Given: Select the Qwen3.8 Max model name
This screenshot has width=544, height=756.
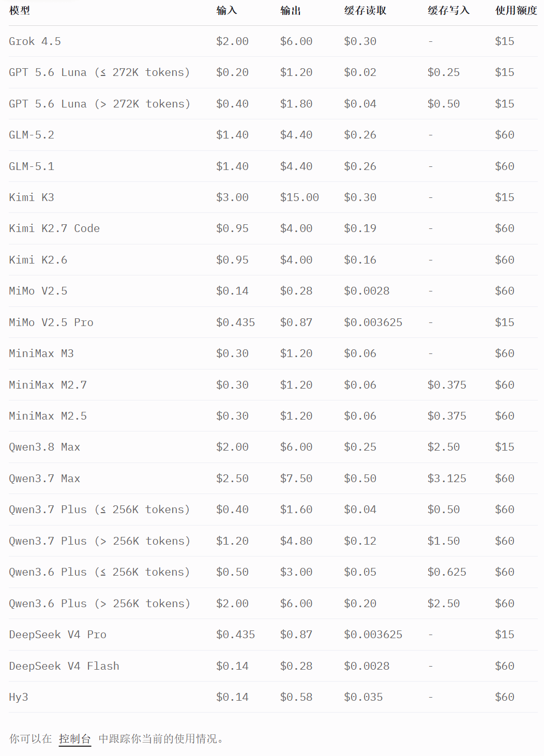Looking at the screenshot, I should [x=44, y=447].
